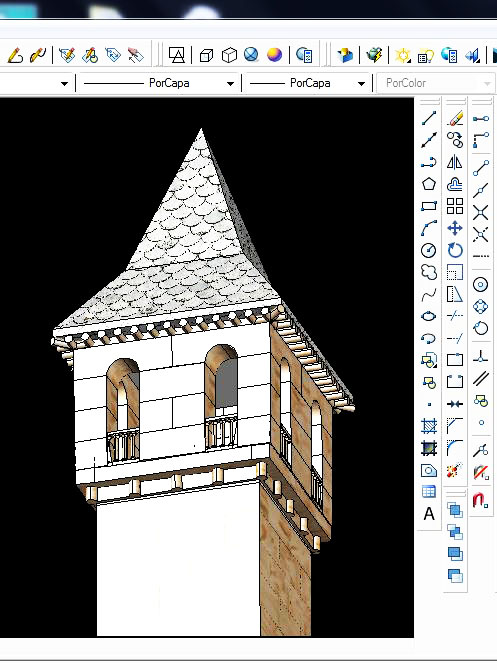Click Bring to Front draw order icon
The width and height of the screenshot is (497, 670).
click(x=455, y=510)
